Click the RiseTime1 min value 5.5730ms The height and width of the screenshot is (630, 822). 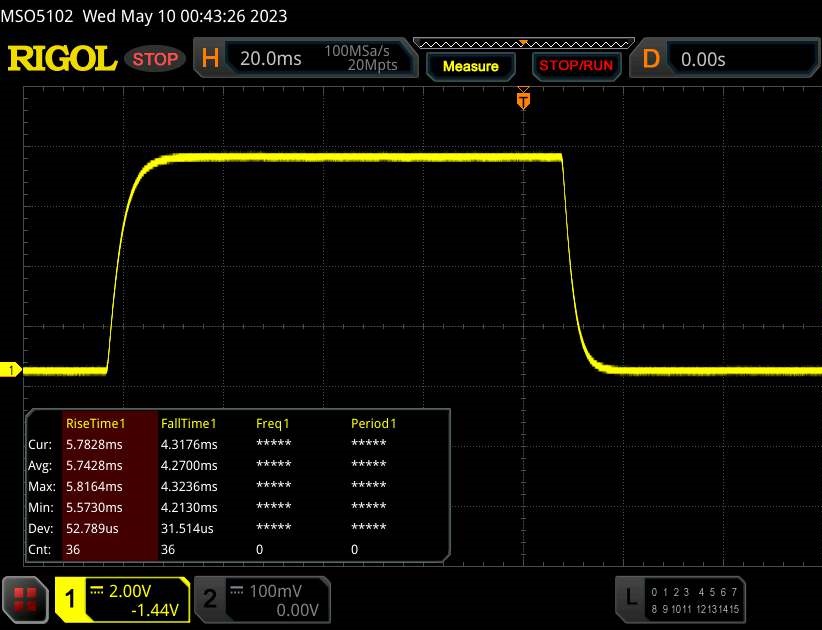pos(94,507)
